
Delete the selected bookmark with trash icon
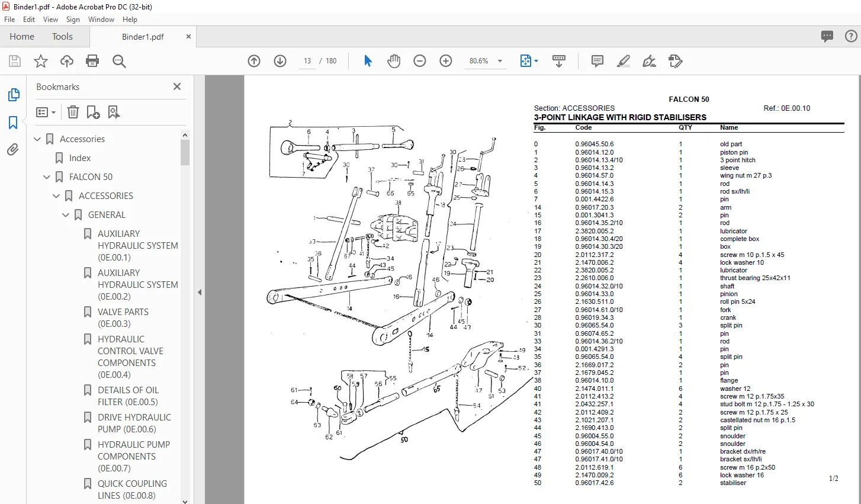[73, 112]
